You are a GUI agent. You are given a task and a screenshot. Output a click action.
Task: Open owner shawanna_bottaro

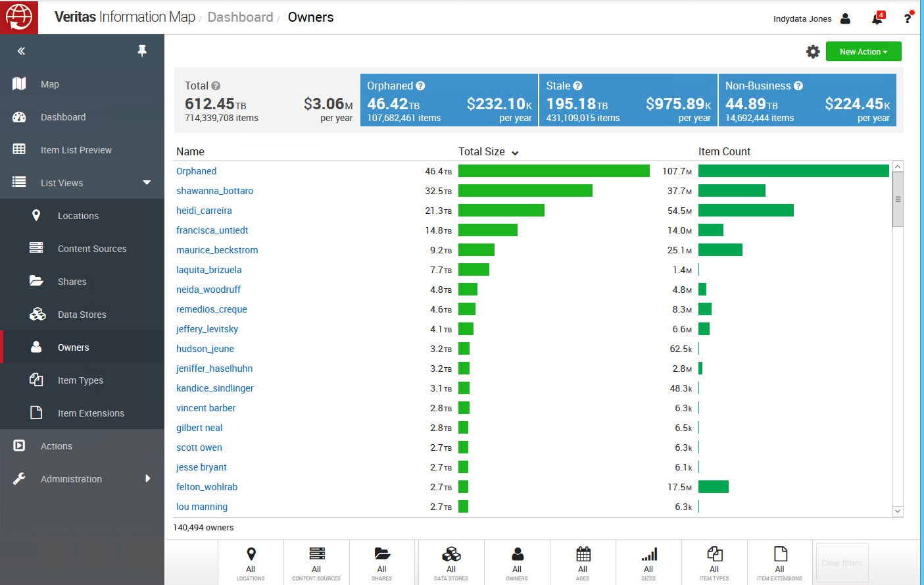[214, 191]
